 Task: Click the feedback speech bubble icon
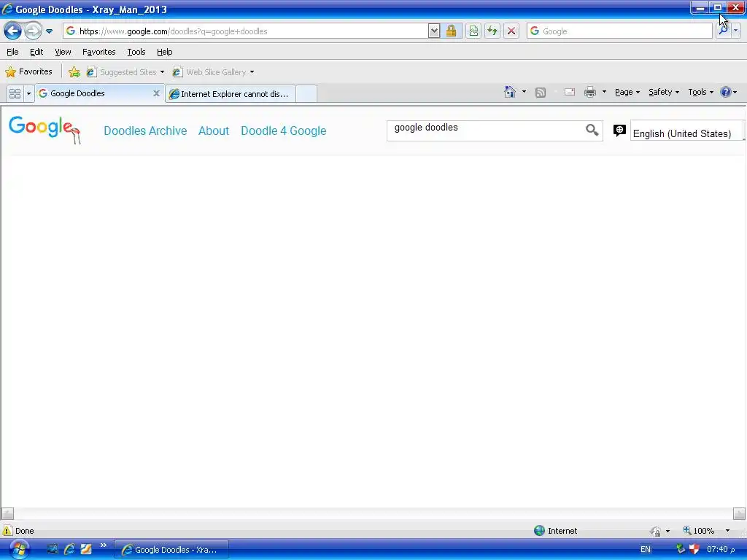[x=619, y=131]
